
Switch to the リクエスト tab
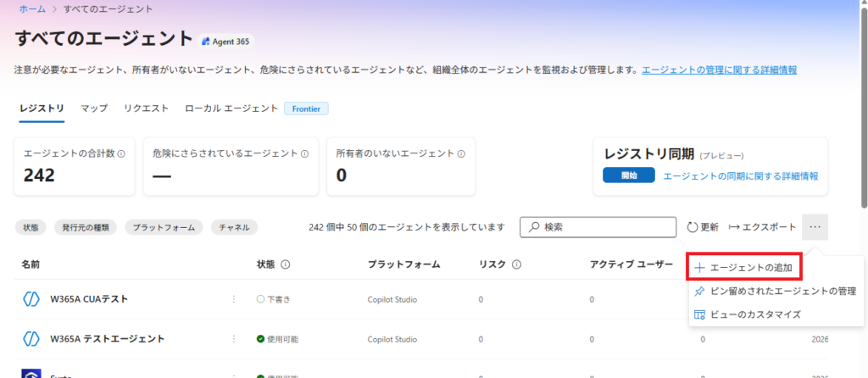[x=146, y=108]
